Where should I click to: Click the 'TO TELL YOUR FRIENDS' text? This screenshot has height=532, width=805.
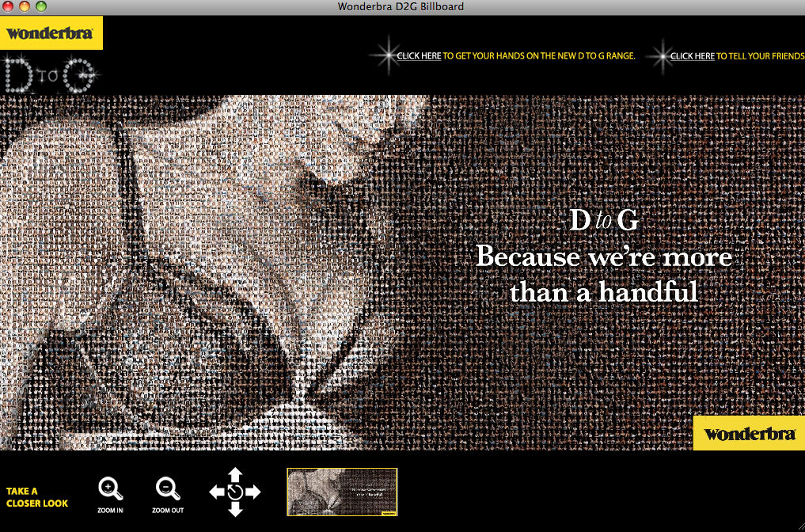pos(761,55)
